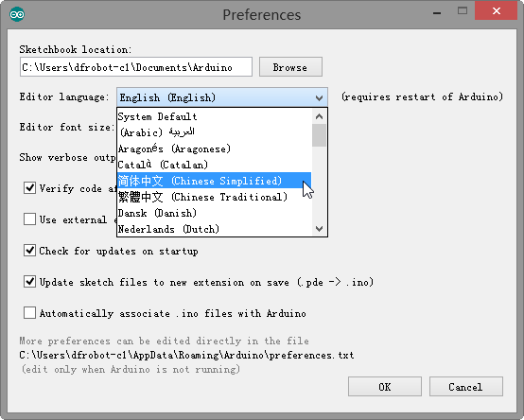Screen dimensions: 524x420
Task: Enable Automatically associate .ino files with Arduino
Action: 29,313
